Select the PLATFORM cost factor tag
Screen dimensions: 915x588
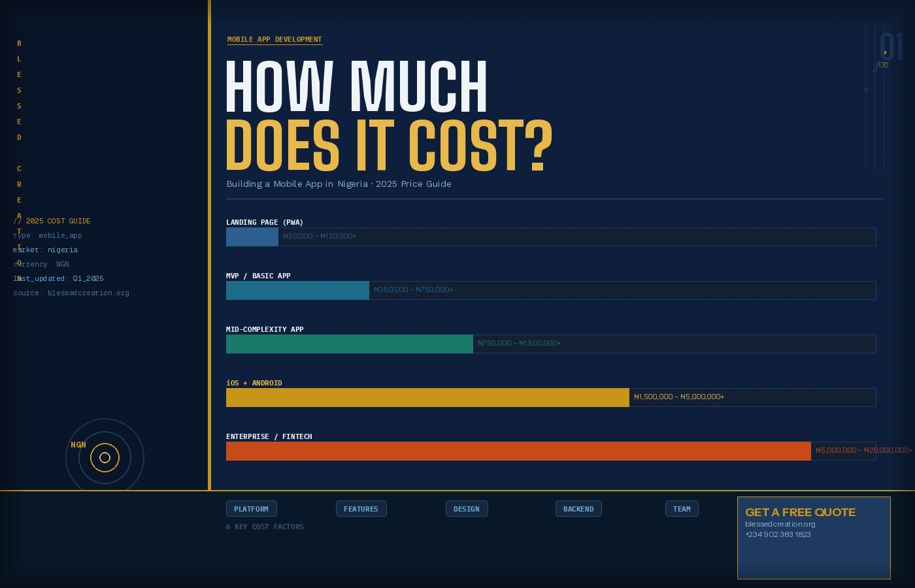[x=251, y=509]
